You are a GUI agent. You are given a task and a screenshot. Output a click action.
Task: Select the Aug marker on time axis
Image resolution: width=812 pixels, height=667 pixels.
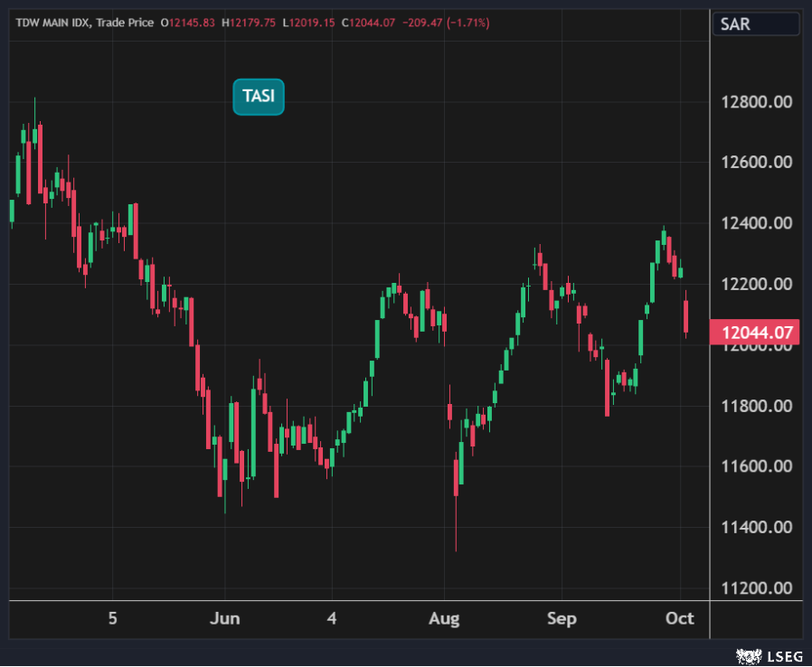click(x=444, y=619)
